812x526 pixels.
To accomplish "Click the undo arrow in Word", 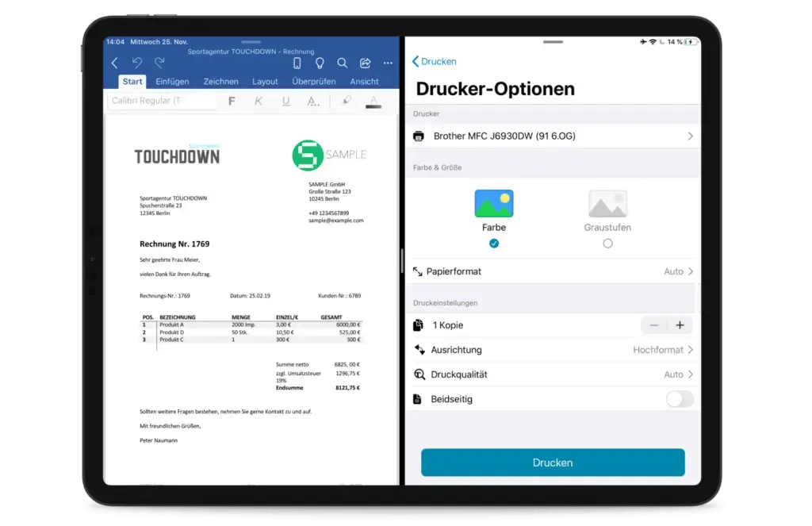I will pos(137,63).
